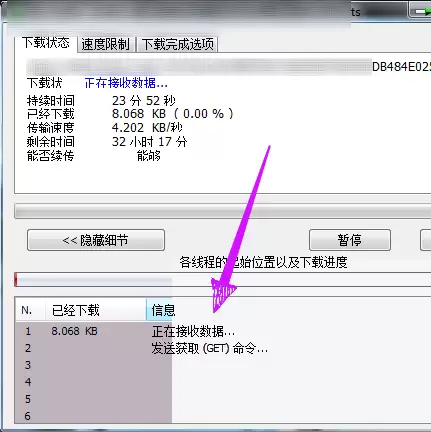Click the << 隐藏细节 button
Screen dimensions: 431x432
(96, 240)
